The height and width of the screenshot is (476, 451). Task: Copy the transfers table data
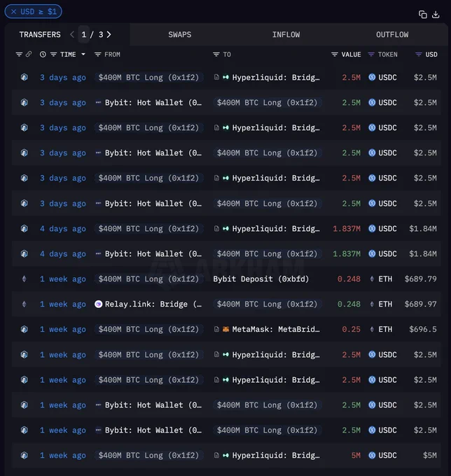(x=423, y=14)
